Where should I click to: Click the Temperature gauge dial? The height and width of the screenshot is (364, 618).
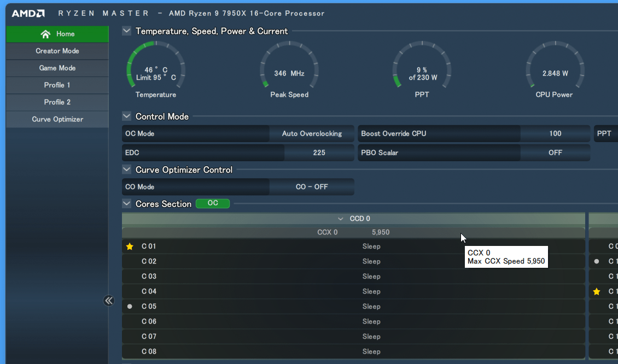coord(156,65)
